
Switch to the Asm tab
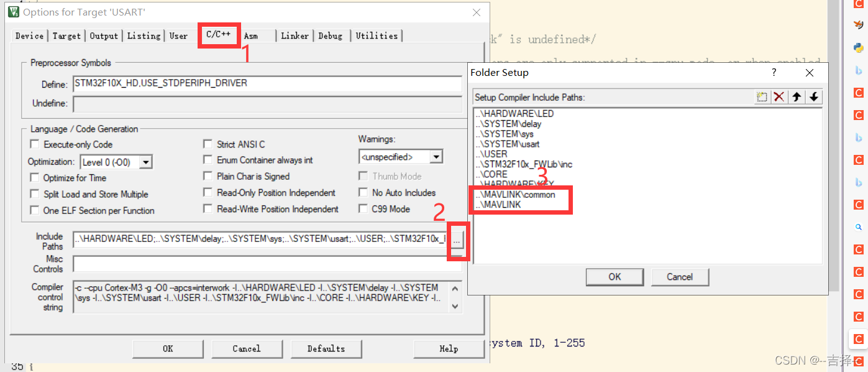pyautogui.click(x=251, y=36)
